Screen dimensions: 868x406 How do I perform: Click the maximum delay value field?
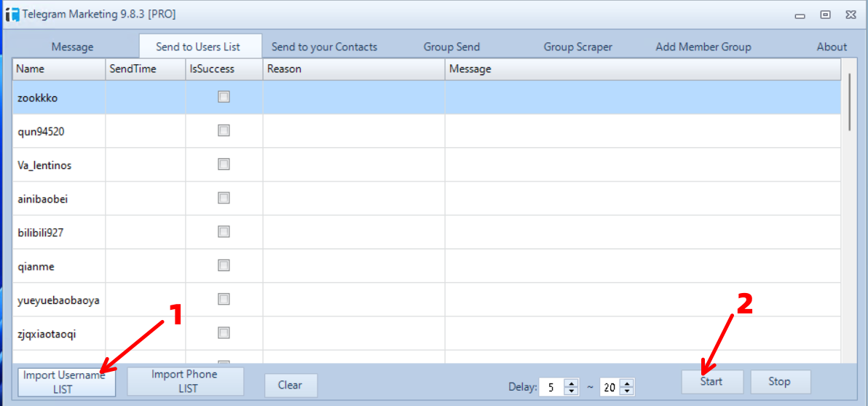pyautogui.click(x=609, y=388)
